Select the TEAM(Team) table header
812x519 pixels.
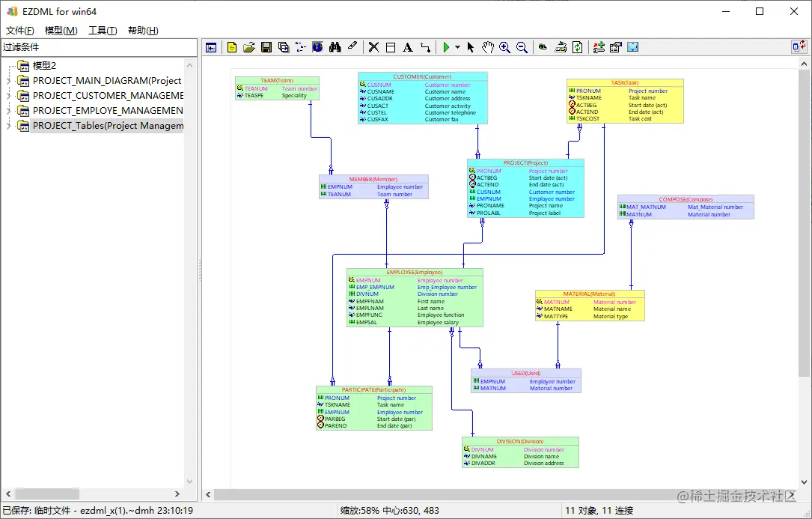coord(277,80)
